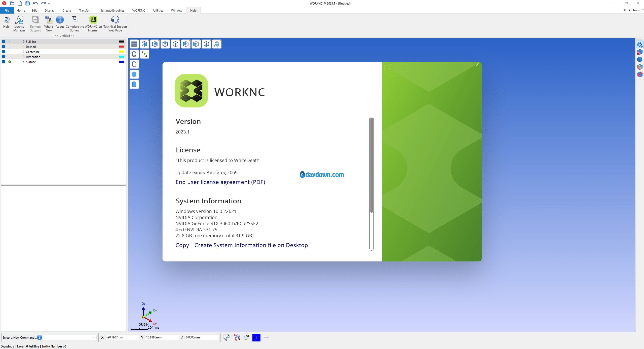Choose solid blue cylinder without outline
Screen dimensions: 644x349
pos(134,74)
